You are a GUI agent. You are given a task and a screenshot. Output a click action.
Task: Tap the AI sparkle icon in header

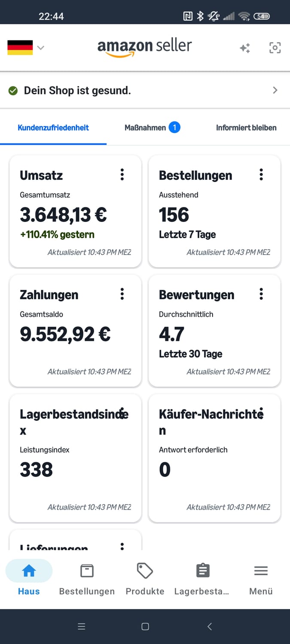pyautogui.click(x=245, y=48)
